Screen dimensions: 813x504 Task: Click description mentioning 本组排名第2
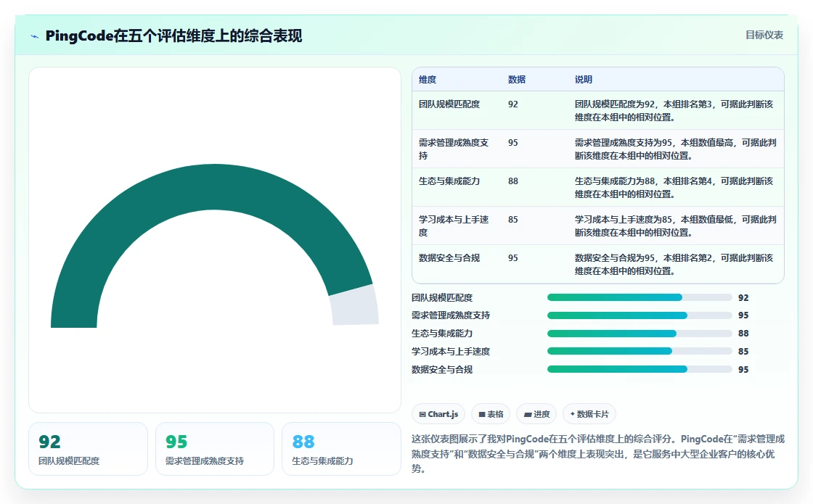(674, 264)
